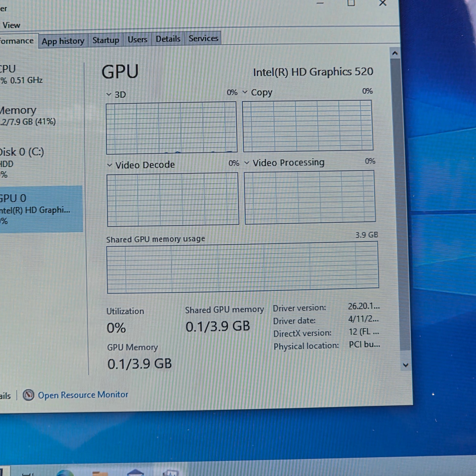
Task: Click the scroll-down arrow in the GPU pane
Action: coord(405,365)
